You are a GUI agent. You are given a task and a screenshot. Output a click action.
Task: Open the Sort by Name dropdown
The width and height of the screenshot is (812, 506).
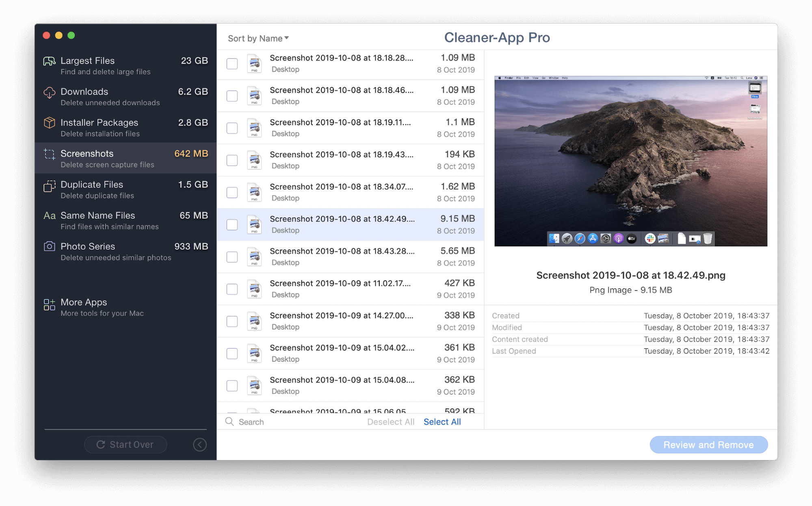coord(258,38)
